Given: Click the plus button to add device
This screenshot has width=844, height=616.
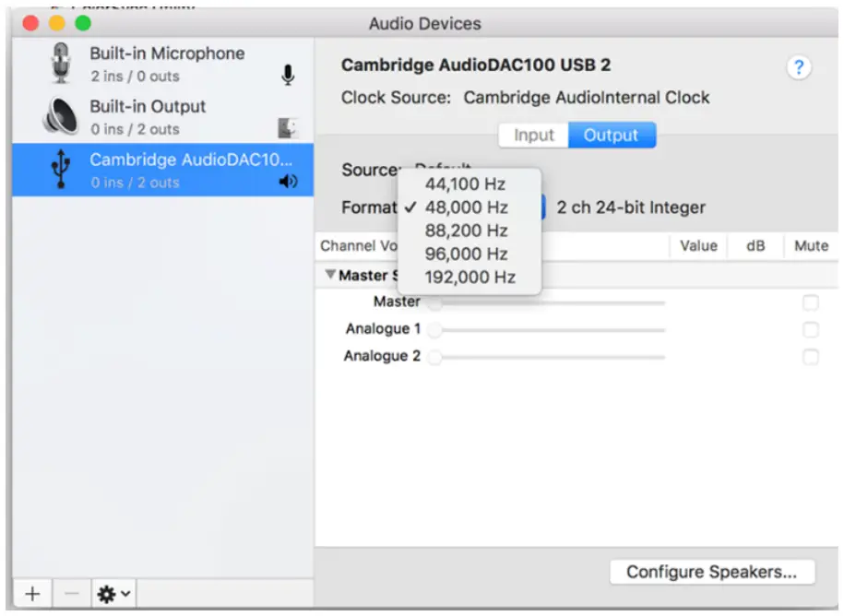Looking at the screenshot, I should point(32,593).
